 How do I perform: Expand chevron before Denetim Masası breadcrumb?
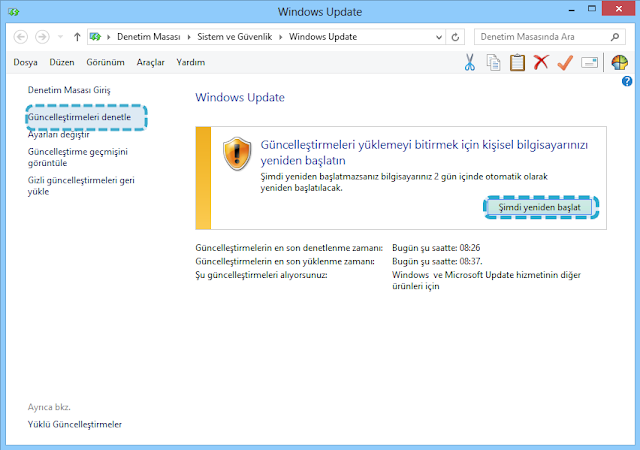point(109,37)
